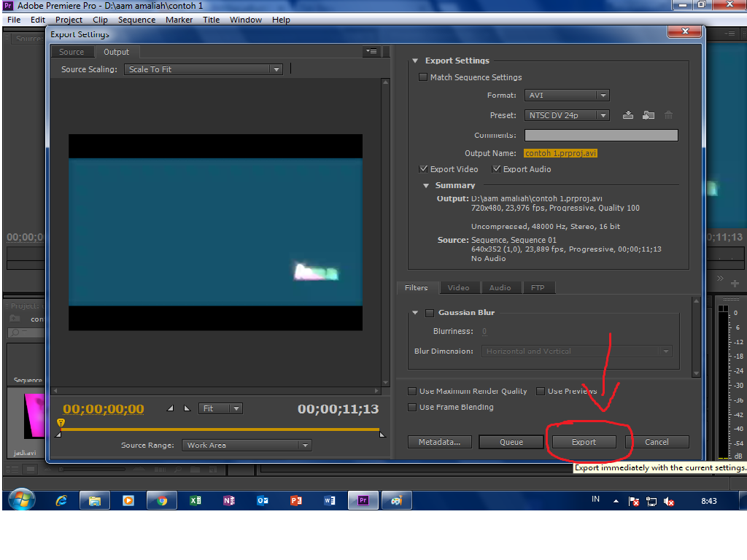Toggle the Use Previews checkbox
The image size is (747, 560).
pyautogui.click(x=541, y=391)
